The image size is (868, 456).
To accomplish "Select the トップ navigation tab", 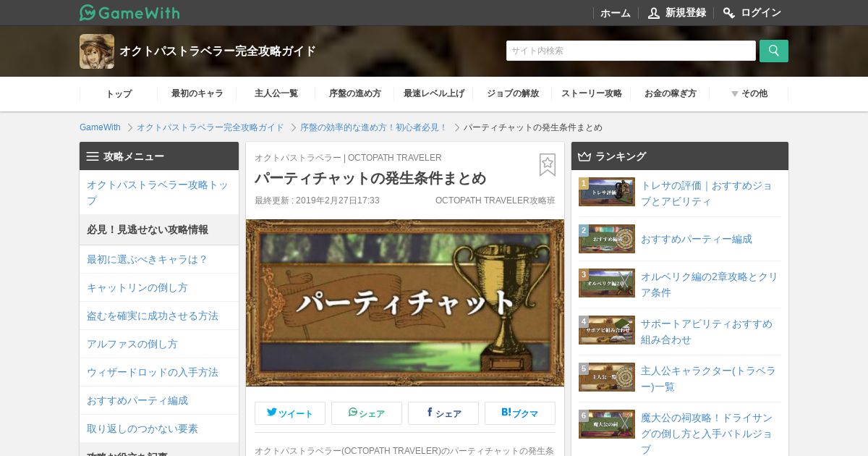I will [x=119, y=93].
